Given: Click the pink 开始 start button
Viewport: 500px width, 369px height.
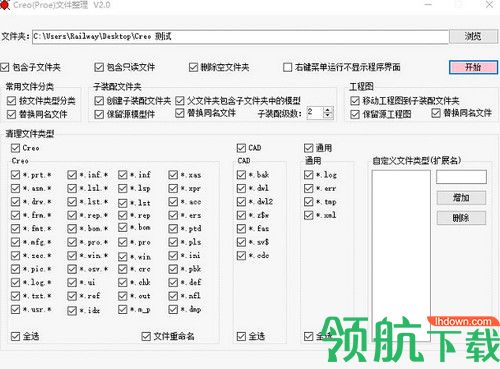Looking at the screenshot, I should [x=473, y=67].
